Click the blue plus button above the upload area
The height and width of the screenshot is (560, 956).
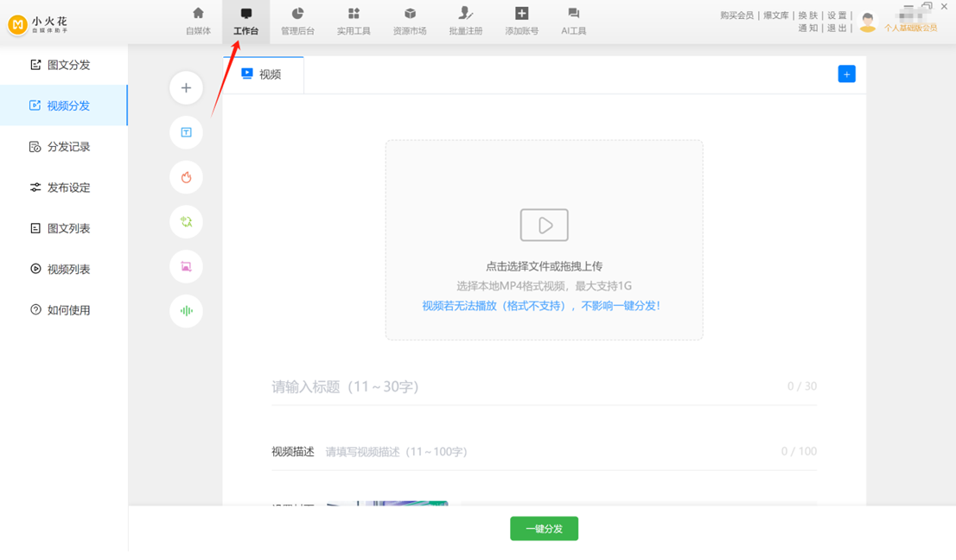(x=846, y=73)
